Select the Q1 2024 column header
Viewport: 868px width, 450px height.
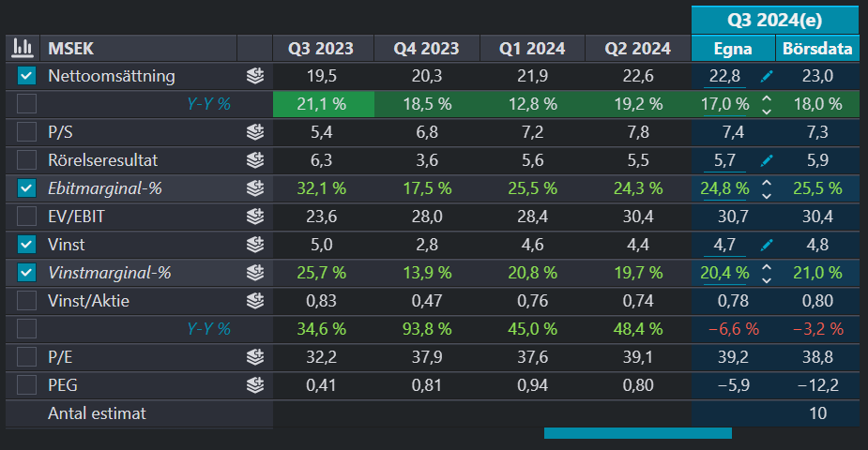(533, 48)
